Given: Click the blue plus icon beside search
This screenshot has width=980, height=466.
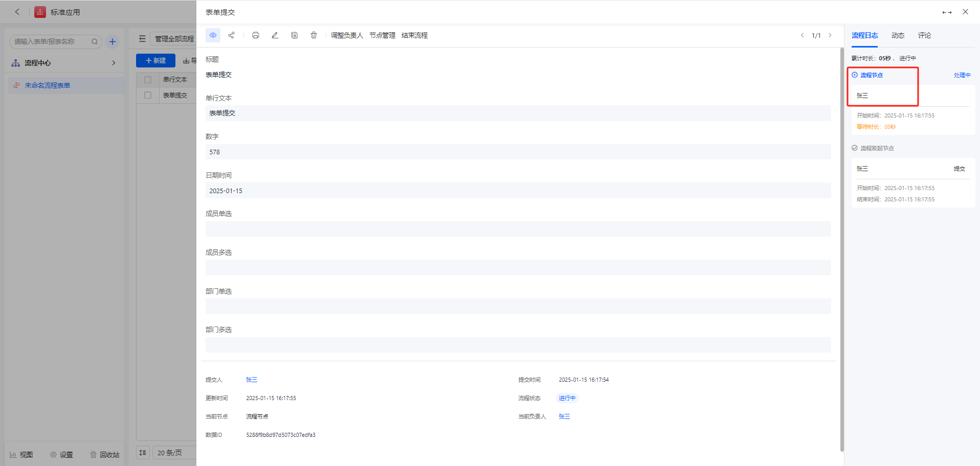Looking at the screenshot, I should (113, 42).
